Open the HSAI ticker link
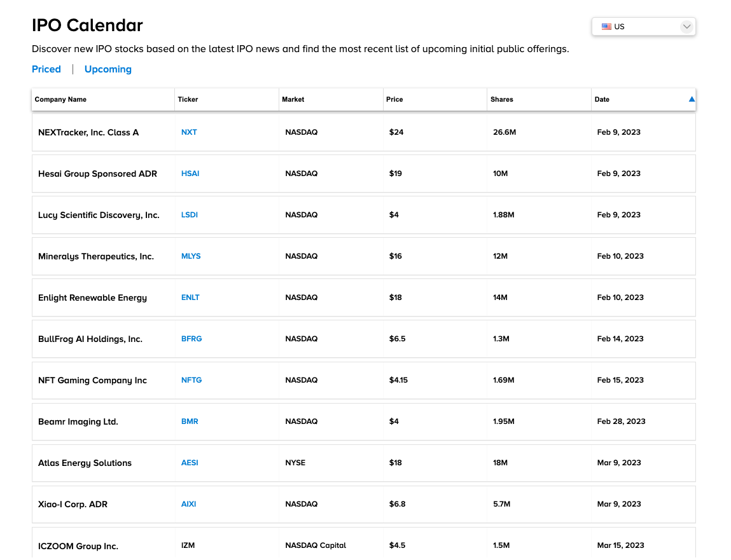Image resolution: width=731 pixels, height=560 pixels. tap(190, 174)
